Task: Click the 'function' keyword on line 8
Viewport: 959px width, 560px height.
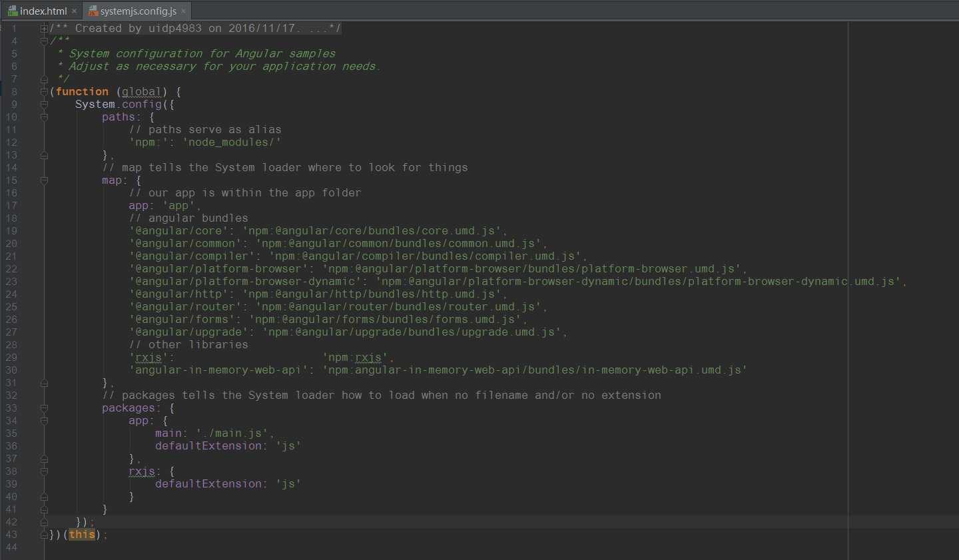Action: point(82,92)
